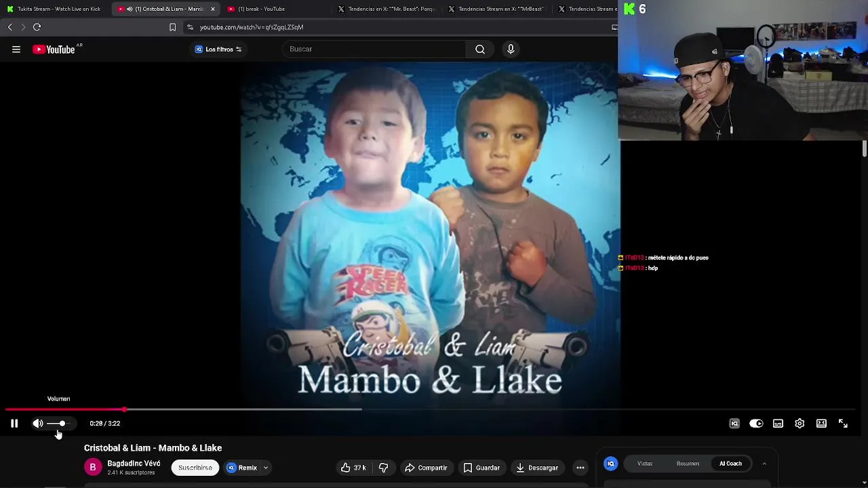Click Compartir share button
This screenshot has width=868, height=488.
point(426,468)
